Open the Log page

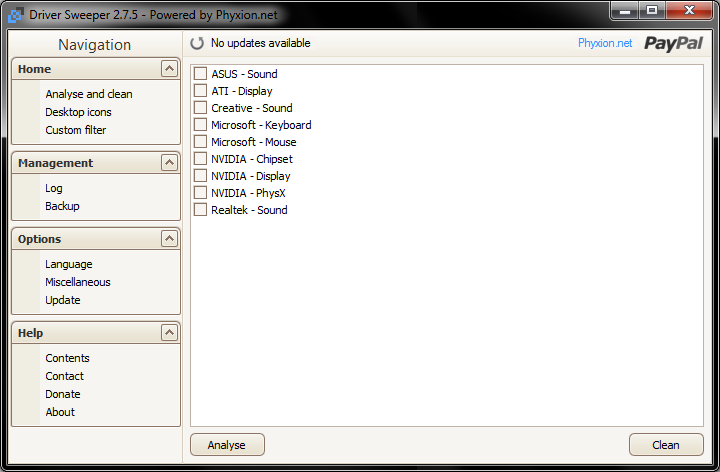pos(54,188)
